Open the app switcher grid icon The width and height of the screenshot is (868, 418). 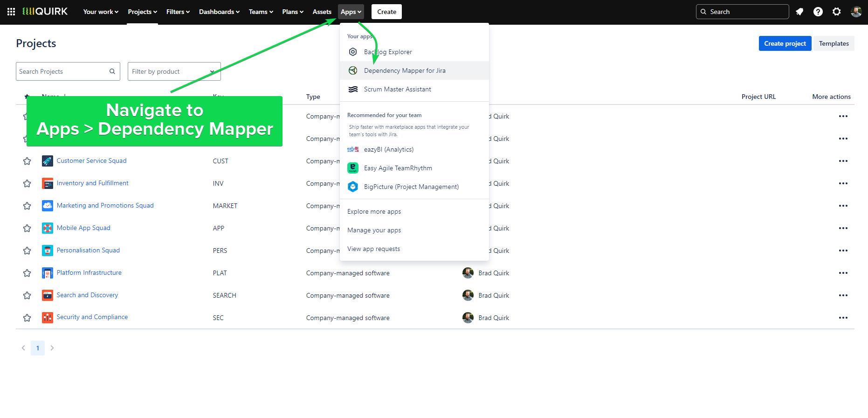coord(11,12)
